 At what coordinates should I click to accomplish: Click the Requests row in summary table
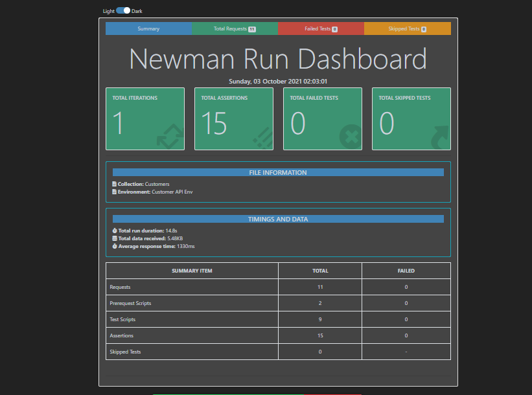point(278,287)
